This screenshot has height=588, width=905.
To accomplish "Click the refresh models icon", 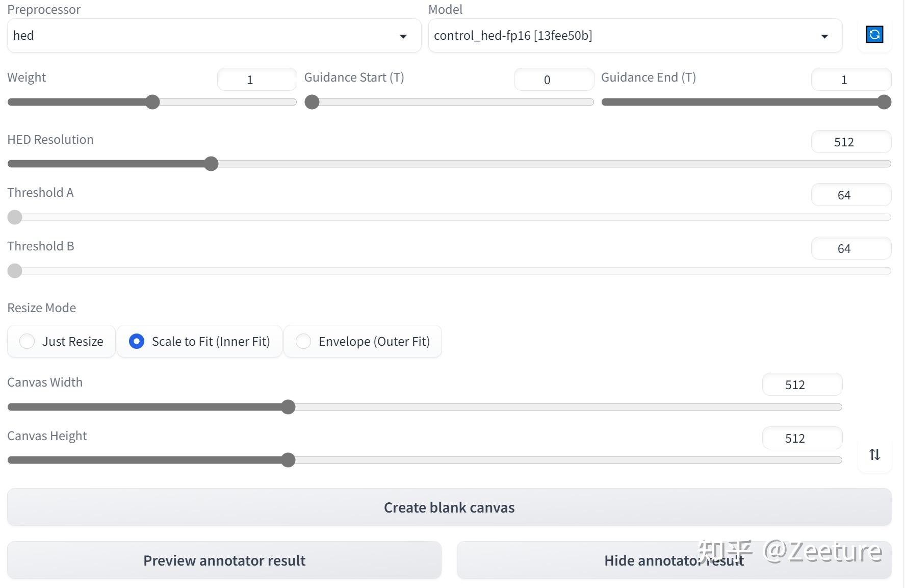I will coord(874,35).
